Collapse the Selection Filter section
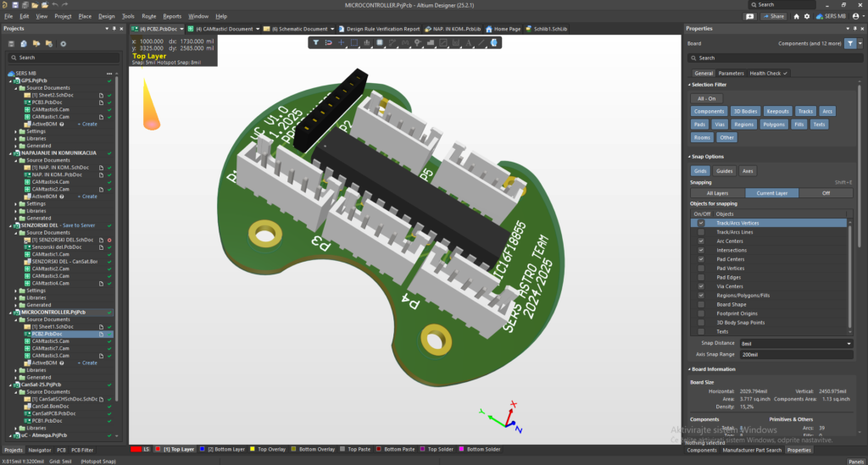The height and width of the screenshot is (465, 868). click(688, 85)
